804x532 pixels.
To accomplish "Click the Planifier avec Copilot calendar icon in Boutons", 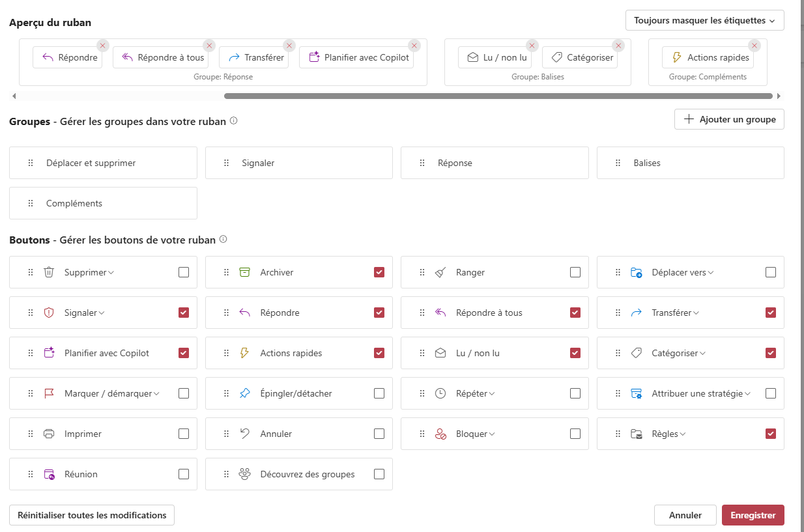I will pos(49,353).
